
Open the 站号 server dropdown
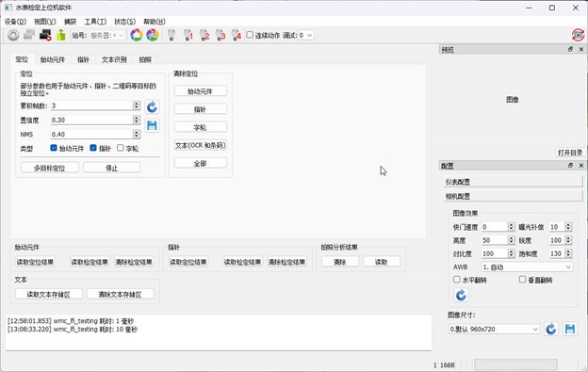click(106, 35)
